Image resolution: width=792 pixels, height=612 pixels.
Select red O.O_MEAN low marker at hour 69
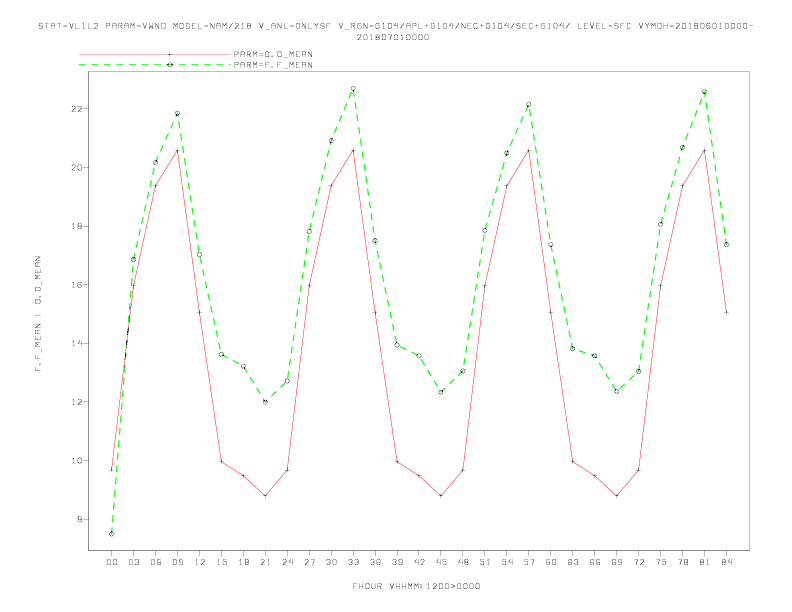pyautogui.click(x=617, y=496)
